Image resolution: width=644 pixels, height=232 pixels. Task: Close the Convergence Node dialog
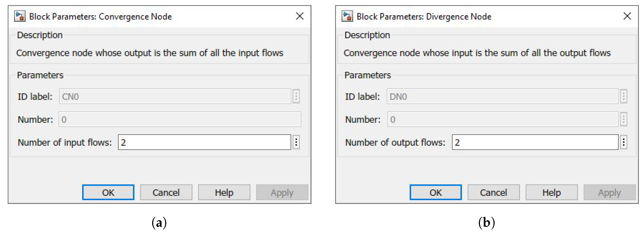click(300, 16)
